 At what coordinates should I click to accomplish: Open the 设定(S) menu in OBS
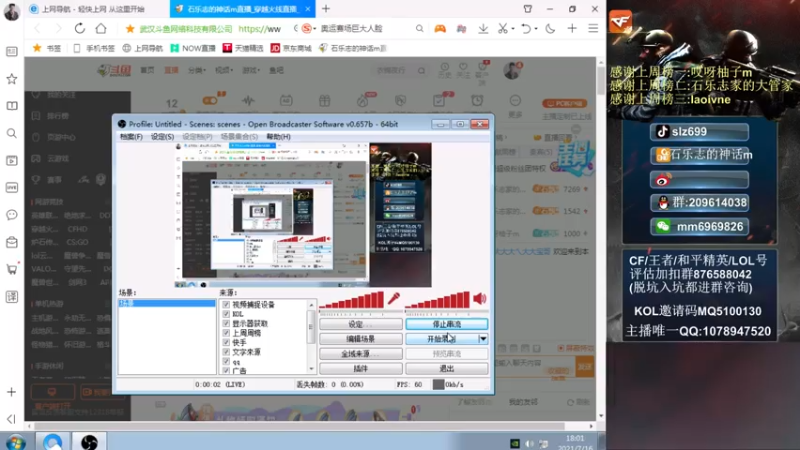[162, 137]
